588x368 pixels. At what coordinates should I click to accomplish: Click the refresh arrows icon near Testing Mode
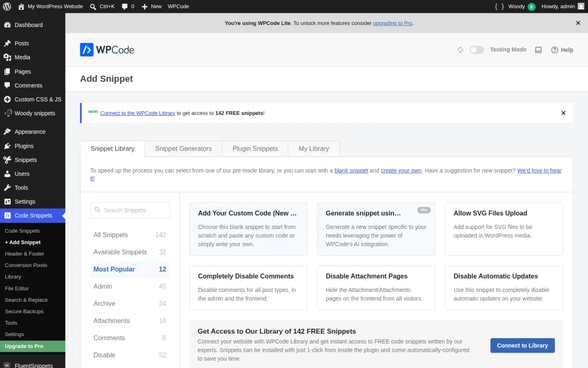pos(460,50)
